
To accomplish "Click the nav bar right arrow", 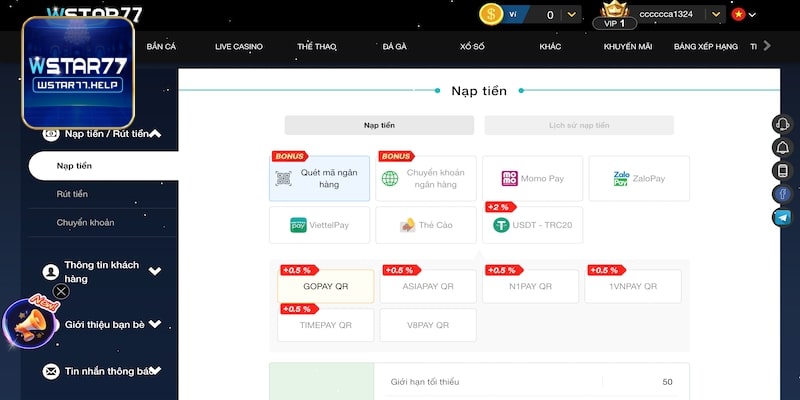I will click(766, 46).
